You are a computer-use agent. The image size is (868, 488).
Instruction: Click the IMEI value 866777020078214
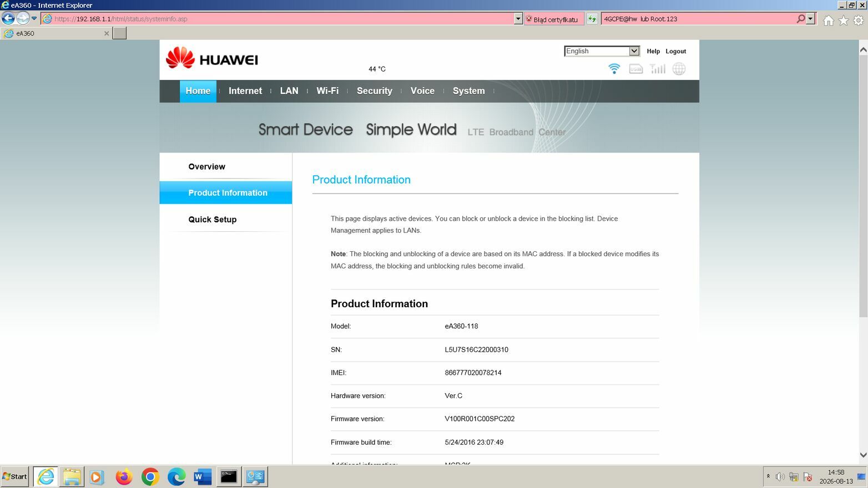(x=473, y=373)
